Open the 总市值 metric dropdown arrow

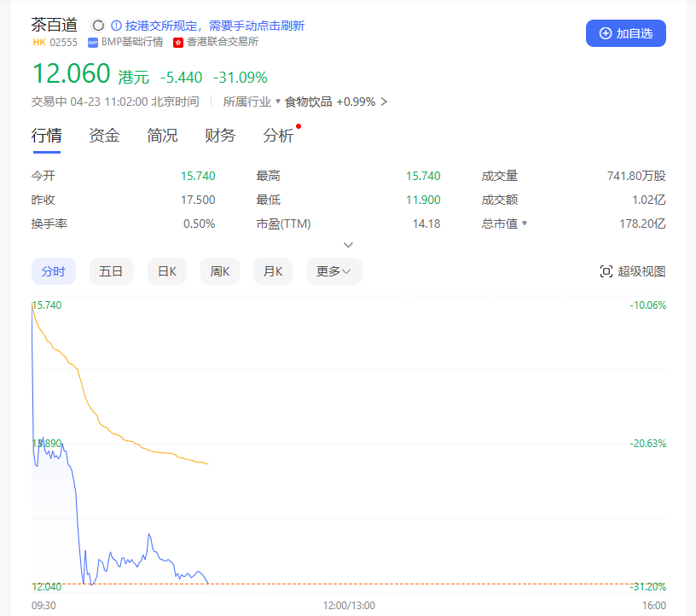point(525,224)
